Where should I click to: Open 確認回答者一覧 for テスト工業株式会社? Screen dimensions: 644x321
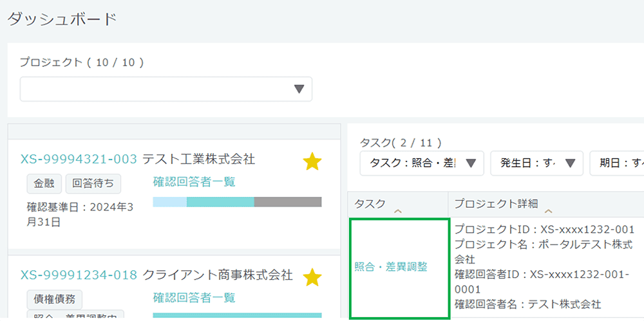(194, 182)
